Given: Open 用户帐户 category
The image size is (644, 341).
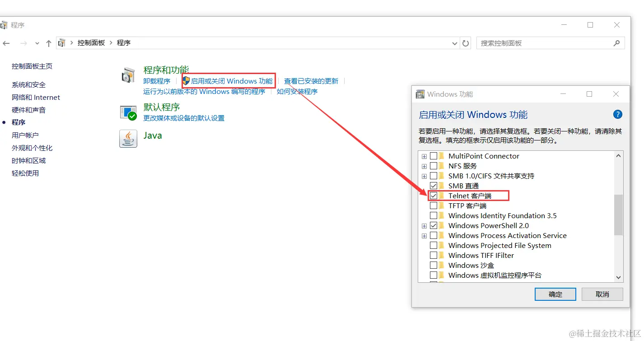Looking at the screenshot, I should (x=25, y=135).
